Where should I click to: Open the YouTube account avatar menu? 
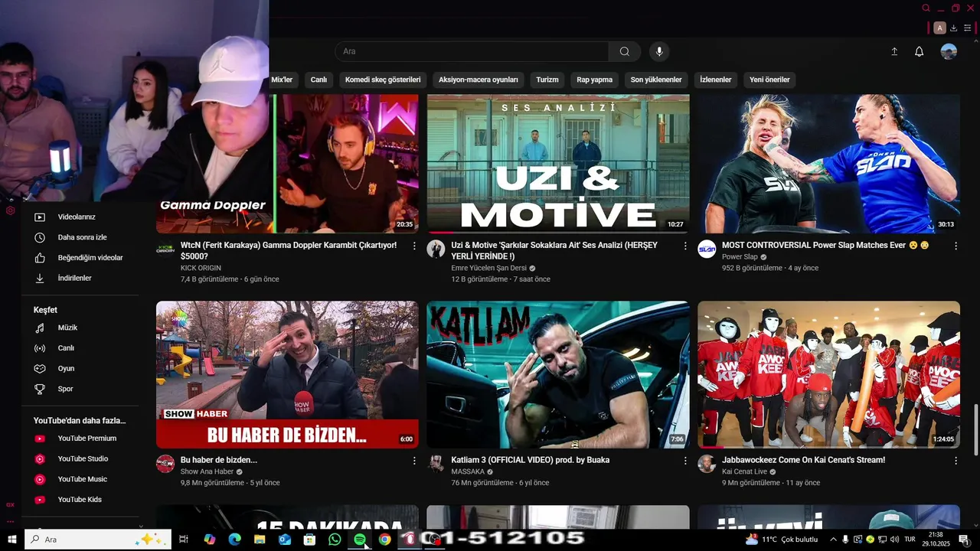[x=949, y=51]
